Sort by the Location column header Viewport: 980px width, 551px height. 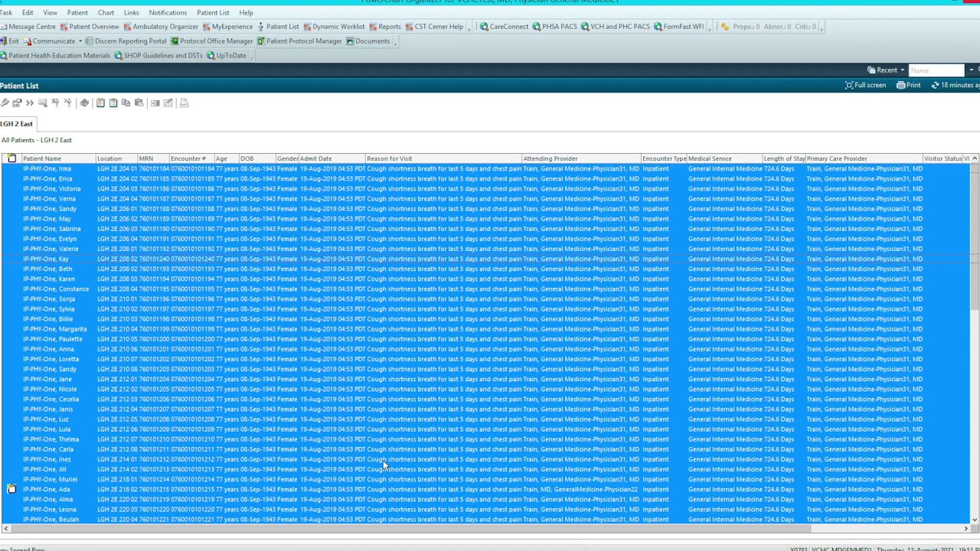tap(116, 159)
